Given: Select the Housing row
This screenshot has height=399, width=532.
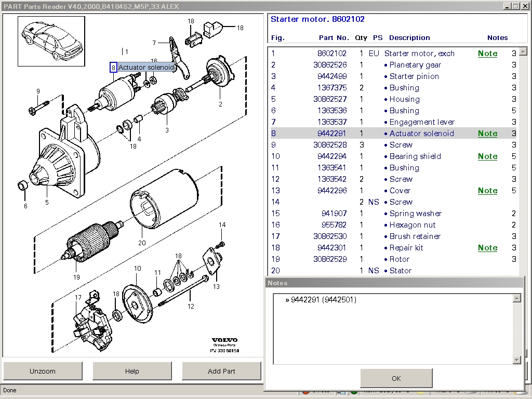Looking at the screenshot, I should point(394,99).
